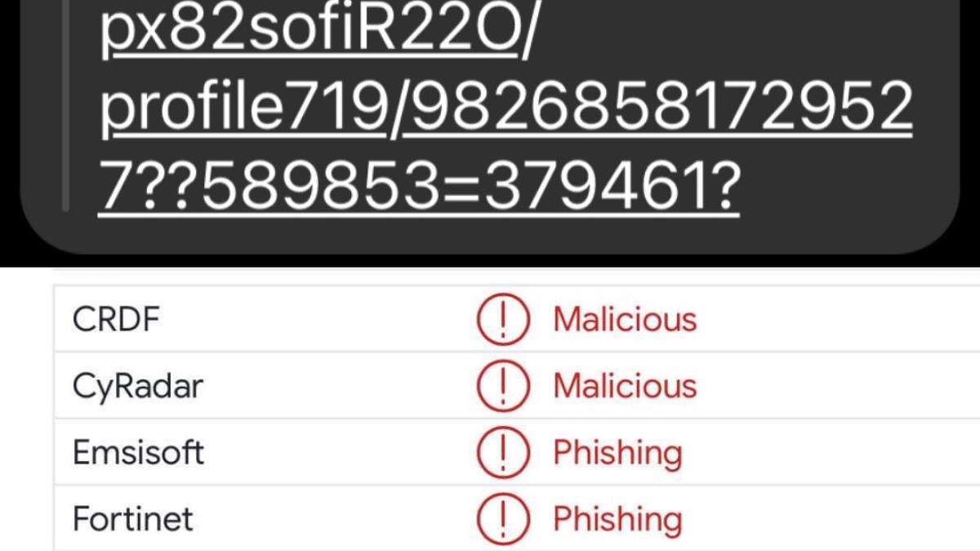Select CyRadar's Malicious verdict text
This screenshot has height=551, width=980.
pos(625,386)
